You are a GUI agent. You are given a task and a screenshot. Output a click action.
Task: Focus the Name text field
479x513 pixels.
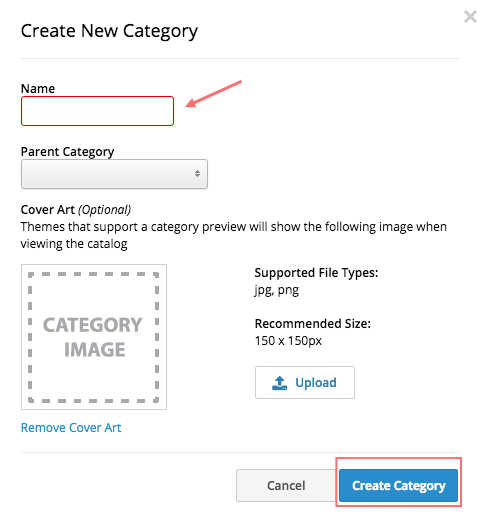tap(97, 111)
